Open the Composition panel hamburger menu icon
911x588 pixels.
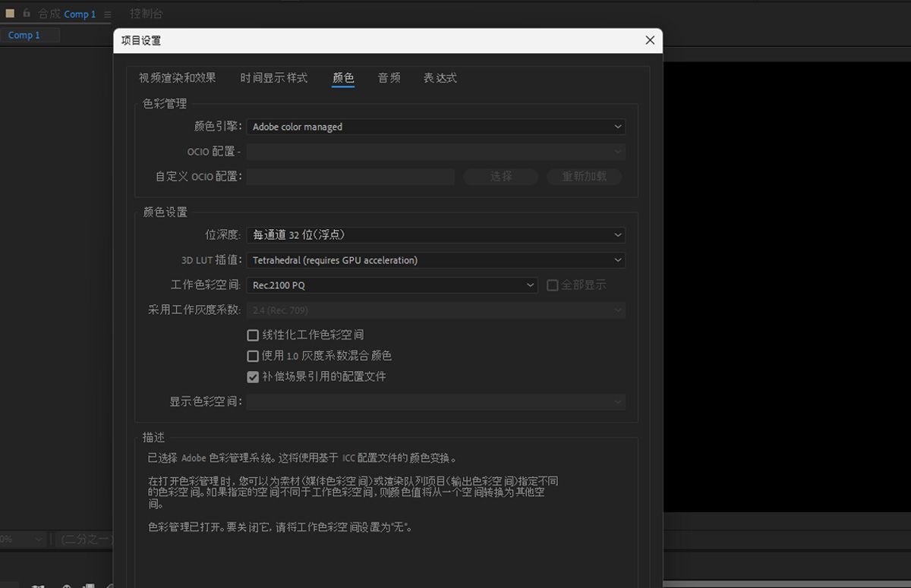pyautogui.click(x=109, y=14)
